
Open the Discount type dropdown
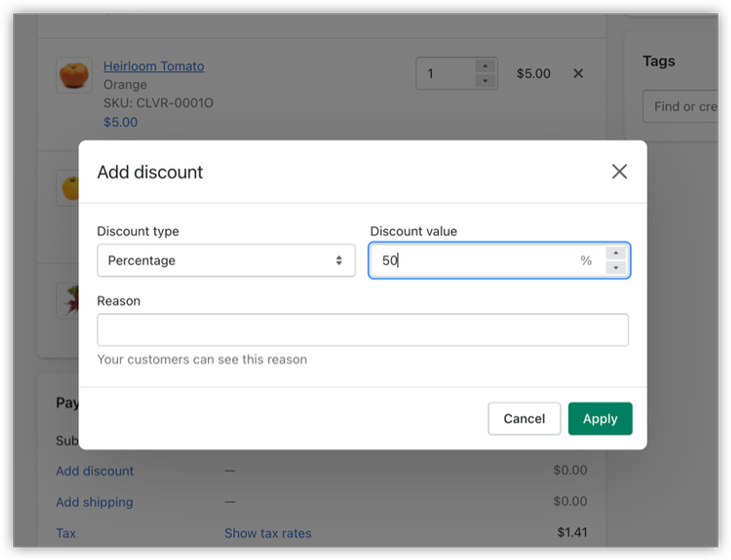point(226,260)
